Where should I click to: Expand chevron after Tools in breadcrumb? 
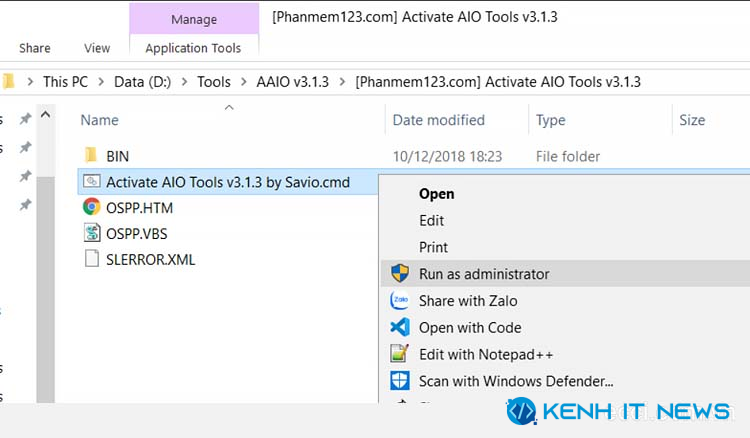[243, 82]
